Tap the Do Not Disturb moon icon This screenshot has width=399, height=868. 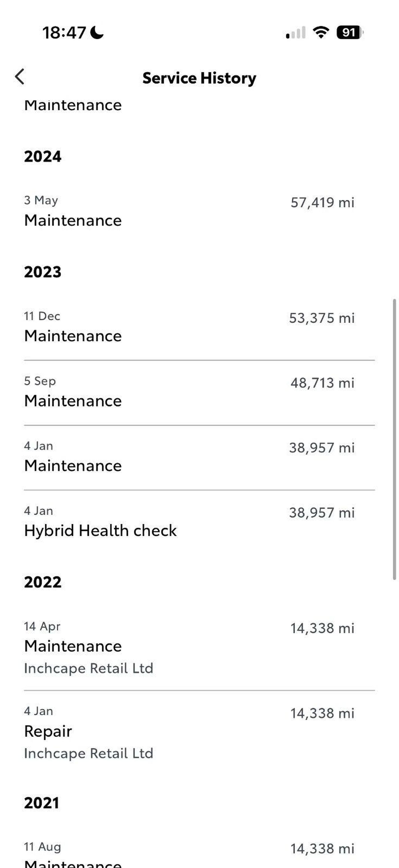[x=97, y=33]
